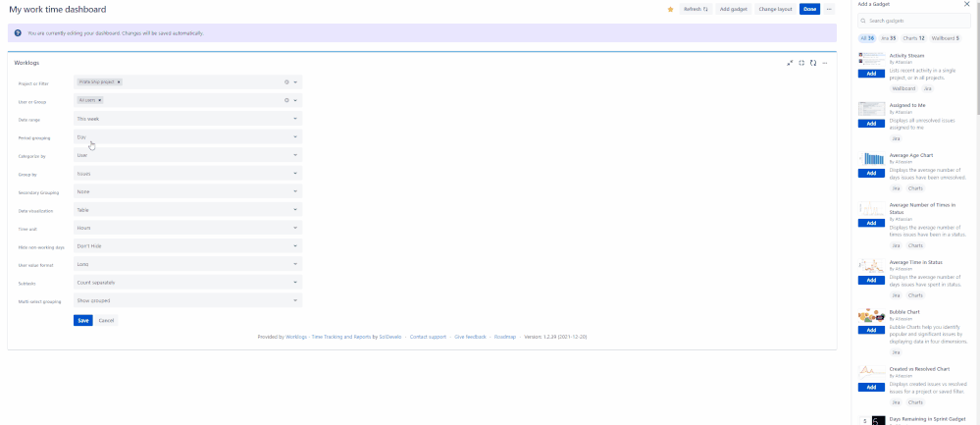Open the Date range dropdown

point(187,119)
